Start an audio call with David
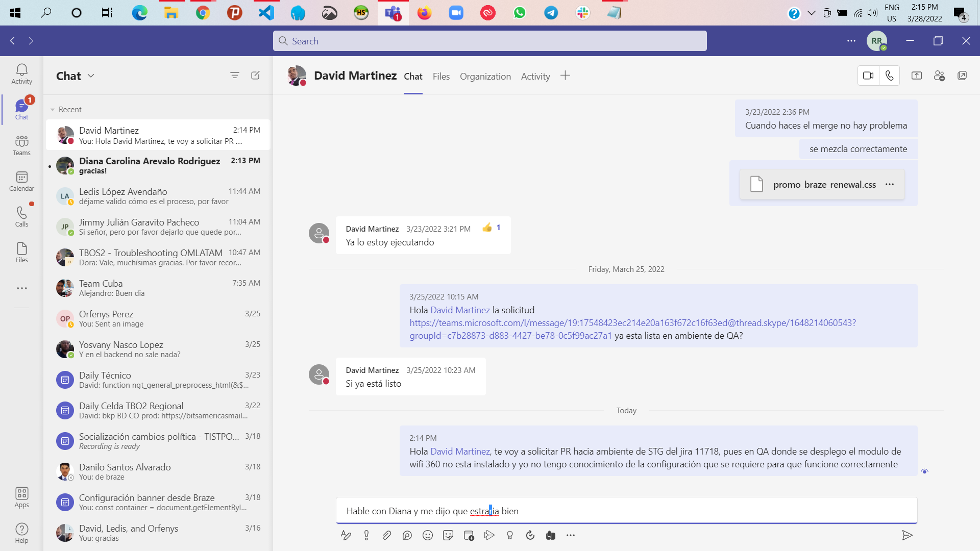This screenshot has width=980, height=551. coord(890,76)
